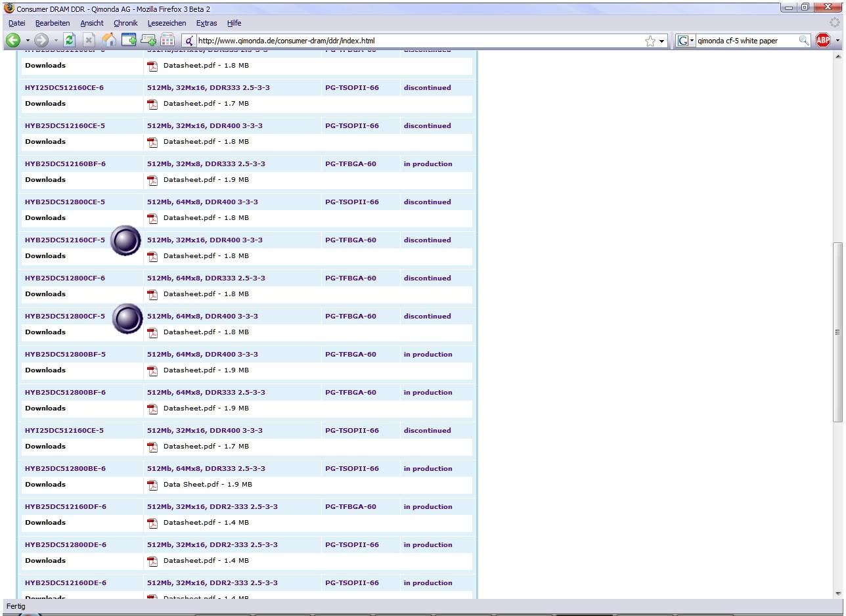Open the Ansicht menu
846x616 pixels.
[92, 23]
